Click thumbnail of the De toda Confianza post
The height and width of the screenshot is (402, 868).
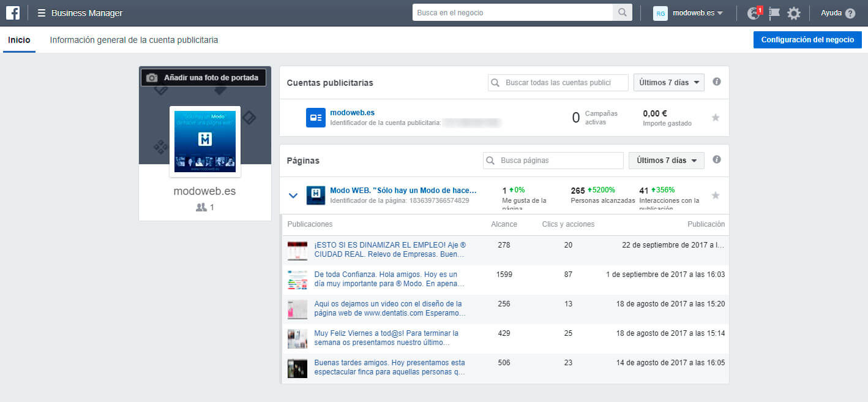[297, 280]
